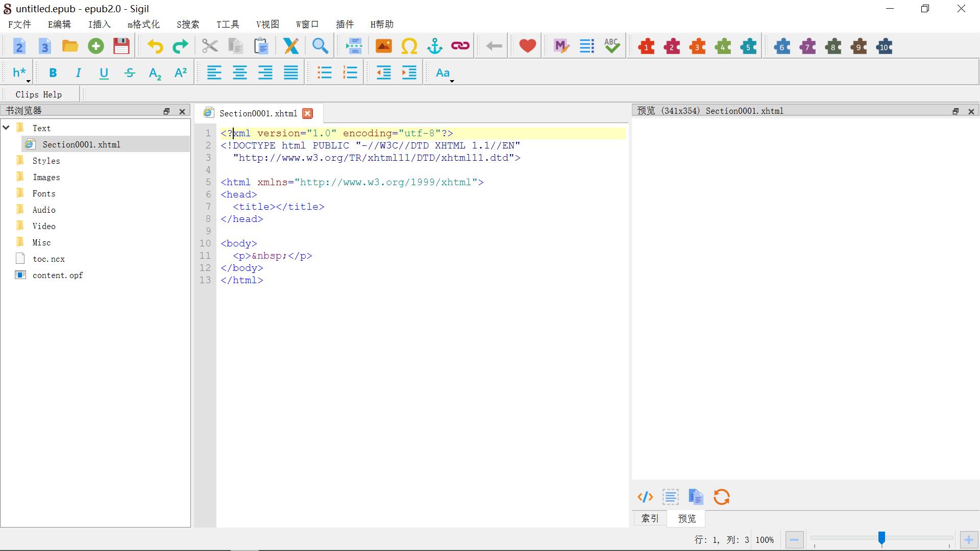Screen dimensions: 980x551
Task: Click the Spellcheck ABC icon
Action: [611, 46]
